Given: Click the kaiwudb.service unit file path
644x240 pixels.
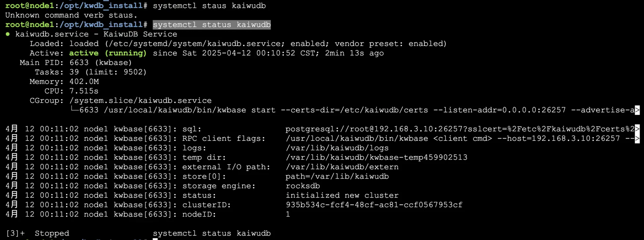Looking at the screenshot, I should pos(195,44).
